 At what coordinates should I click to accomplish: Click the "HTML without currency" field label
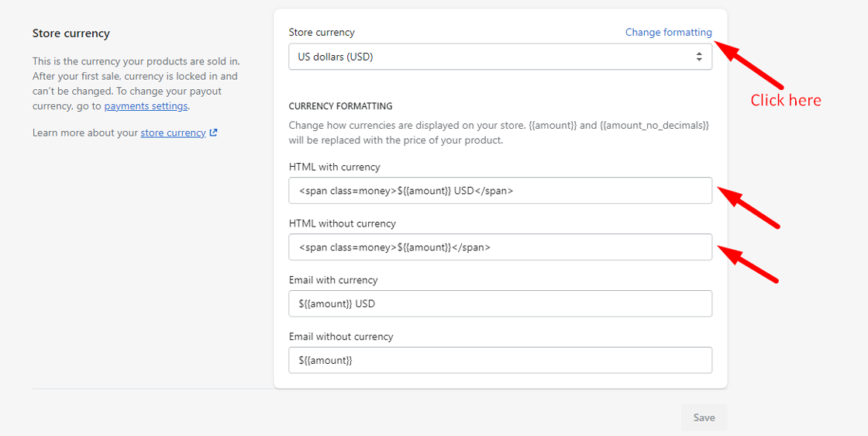click(x=342, y=223)
